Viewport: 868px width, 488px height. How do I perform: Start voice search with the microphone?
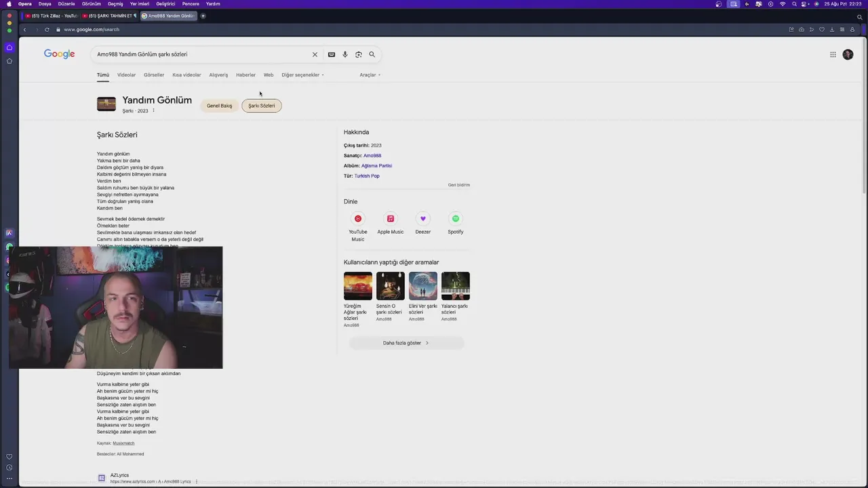coord(345,54)
